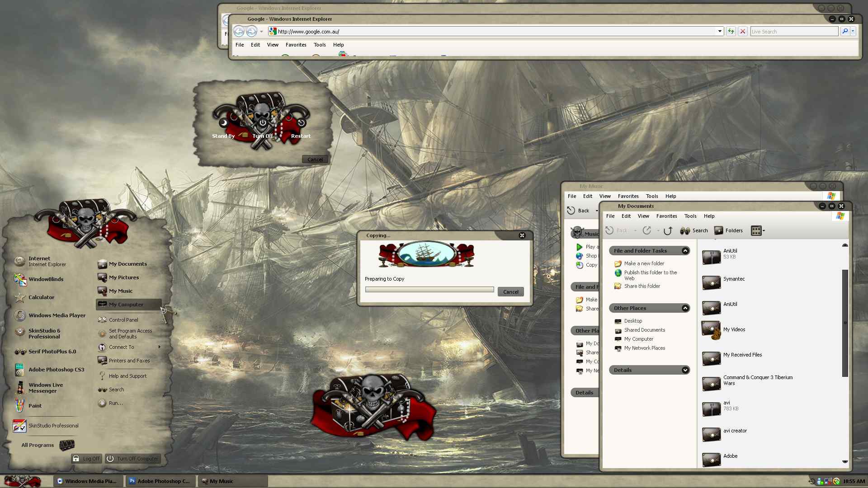
Task: Click My Documents vertical scrollbar thumb
Action: [844, 323]
